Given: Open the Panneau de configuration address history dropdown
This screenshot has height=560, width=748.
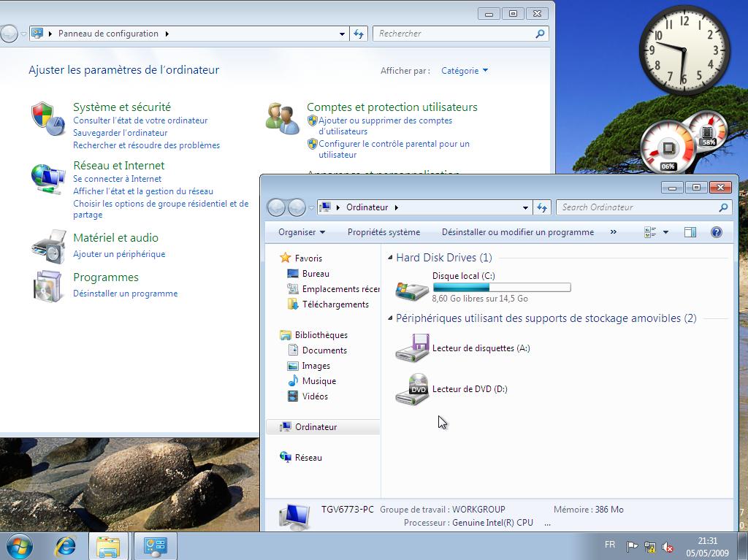Looking at the screenshot, I should click(x=342, y=34).
